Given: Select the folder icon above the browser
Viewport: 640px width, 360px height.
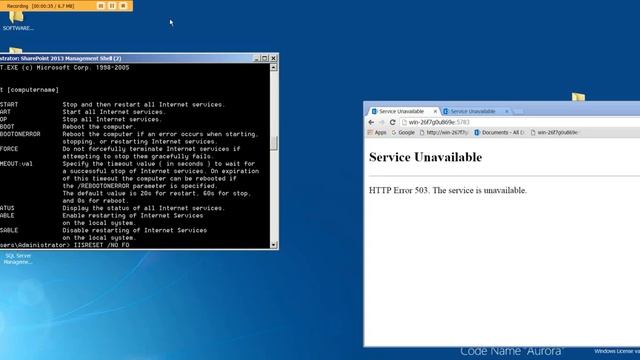Looking at the screenshot, I should 578,97.
